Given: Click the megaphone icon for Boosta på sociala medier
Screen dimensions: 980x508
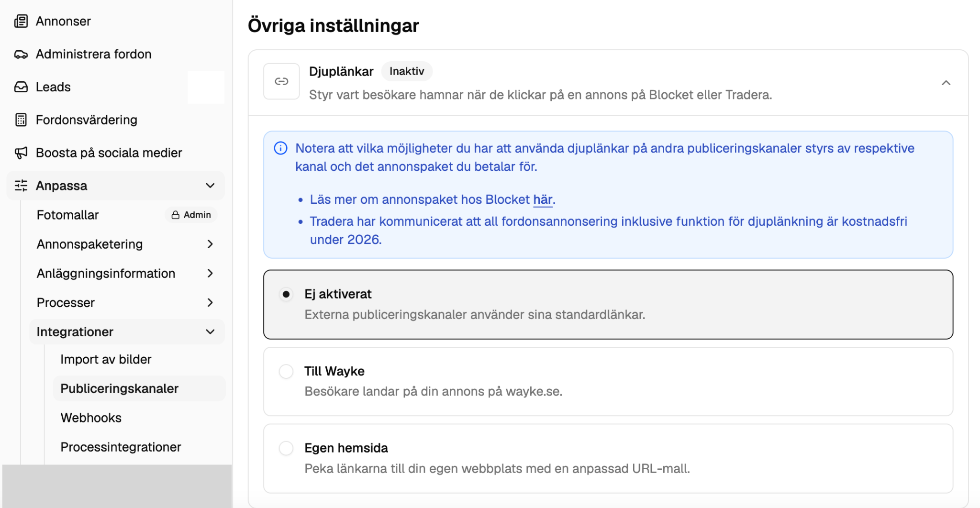Looking at the screenshot, I should tap(21, 153).
